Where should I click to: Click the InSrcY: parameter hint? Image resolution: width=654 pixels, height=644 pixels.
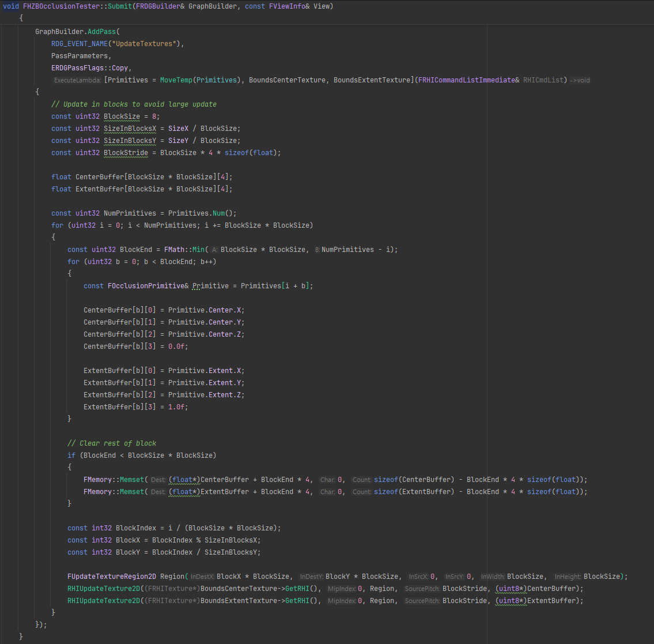pos(455,577)
